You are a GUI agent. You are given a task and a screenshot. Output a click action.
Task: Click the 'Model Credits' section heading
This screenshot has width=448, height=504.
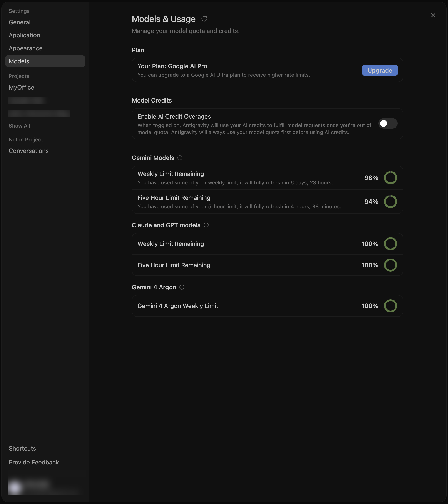[152, 100]
